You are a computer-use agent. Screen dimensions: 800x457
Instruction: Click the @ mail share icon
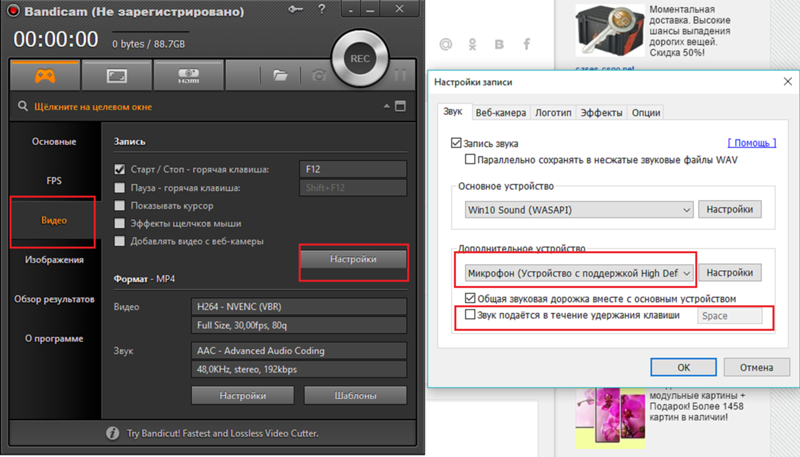(x=446, y=44)
